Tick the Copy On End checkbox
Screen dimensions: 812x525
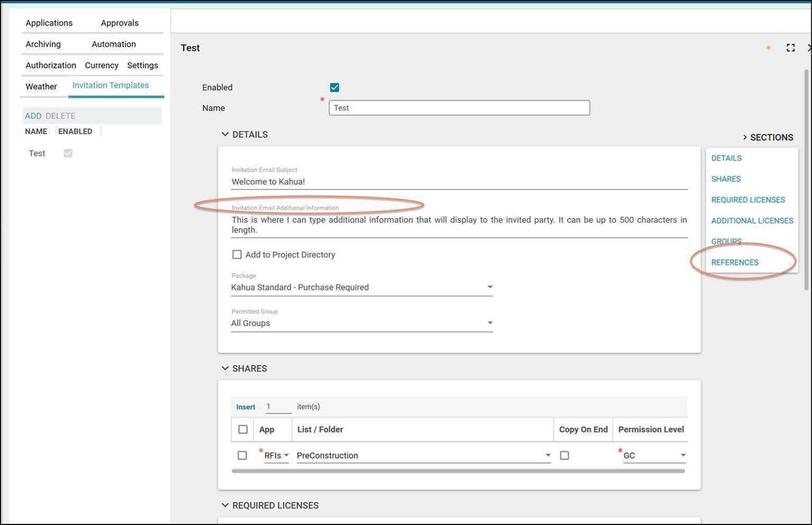point(564,455)
